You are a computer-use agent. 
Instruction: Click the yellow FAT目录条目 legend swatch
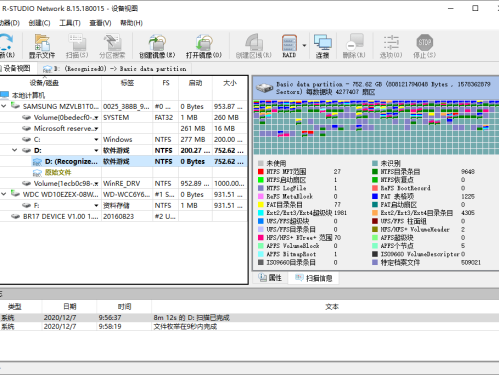261,204
